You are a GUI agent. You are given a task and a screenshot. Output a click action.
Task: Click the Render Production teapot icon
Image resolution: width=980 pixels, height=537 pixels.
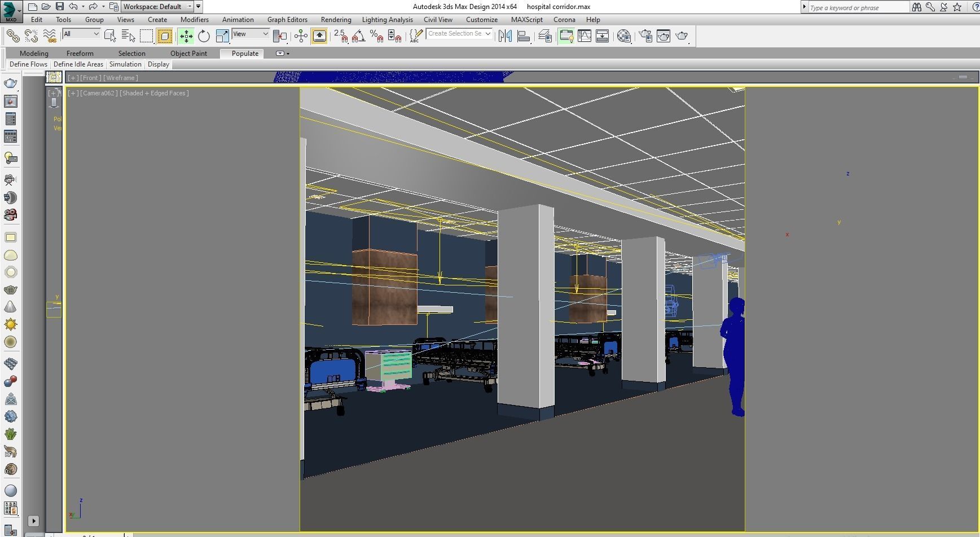[682, 36]
